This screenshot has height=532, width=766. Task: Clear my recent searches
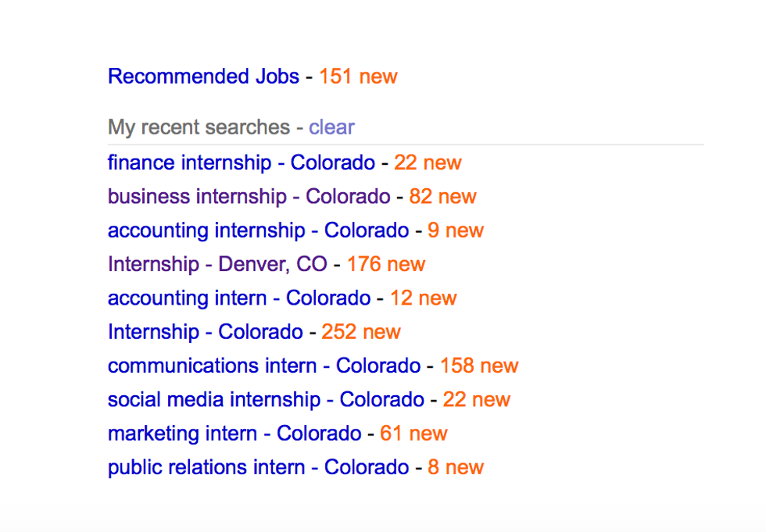pos(331,127)
